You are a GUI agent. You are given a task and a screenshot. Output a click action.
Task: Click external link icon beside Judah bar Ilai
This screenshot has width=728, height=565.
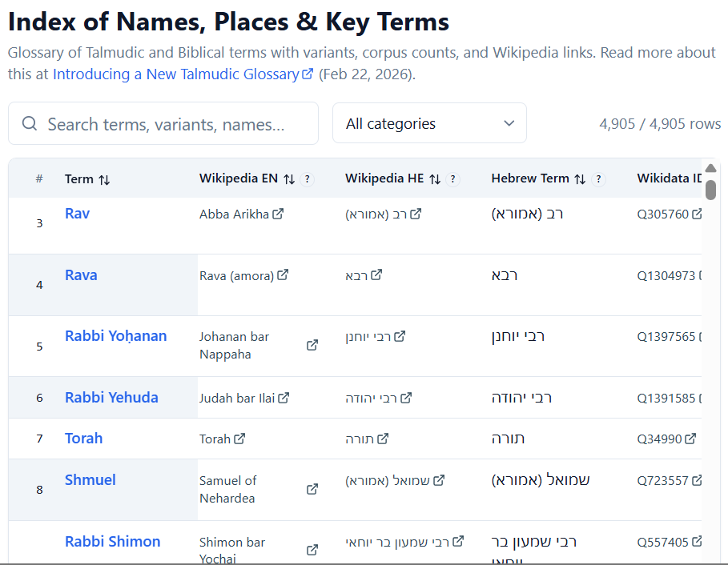(284, 398)
